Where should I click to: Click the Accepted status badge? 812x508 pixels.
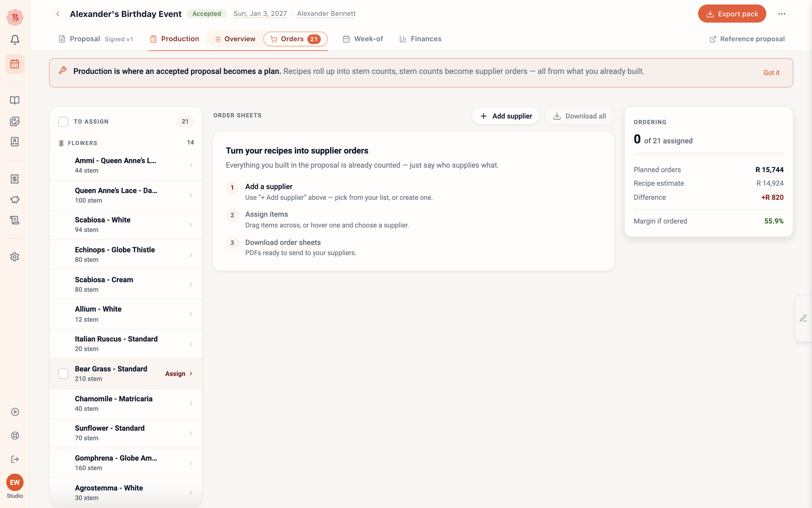pos(207,14)
